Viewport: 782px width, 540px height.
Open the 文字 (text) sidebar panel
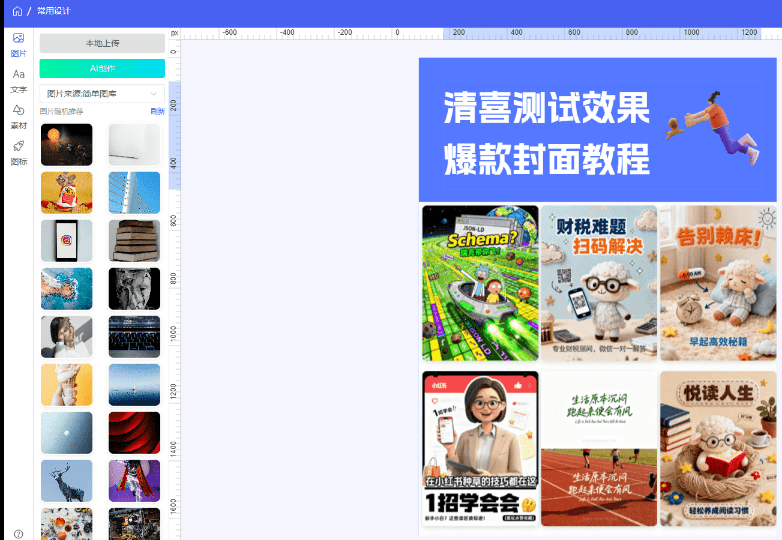click(x=18, y=79)
